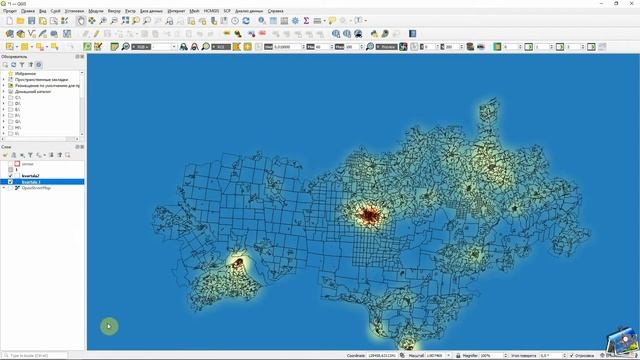Select the Identify Features tool

[x=262, y=20]
